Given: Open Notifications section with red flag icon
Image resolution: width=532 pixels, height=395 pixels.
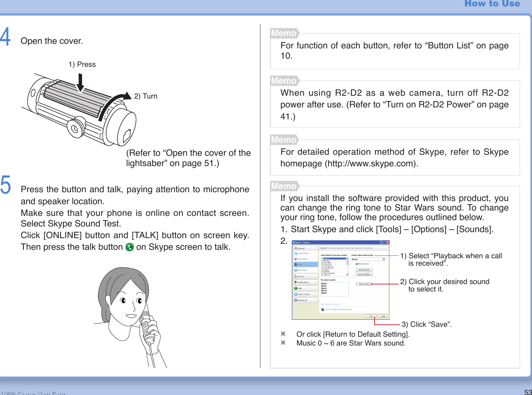Looking at the screenshot, I should pyautogui.click(x=306, y=282).
